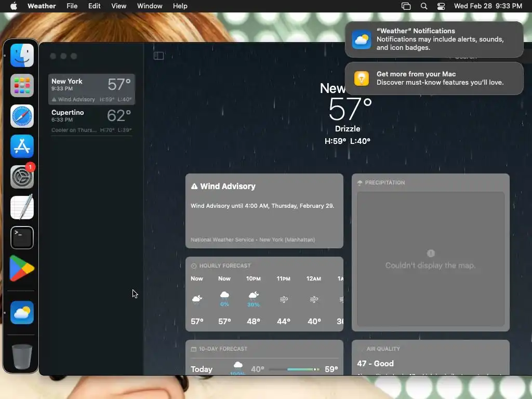532x399 pixels.
Task: Launch Safari from the Dock
Action: pos(22,116)
